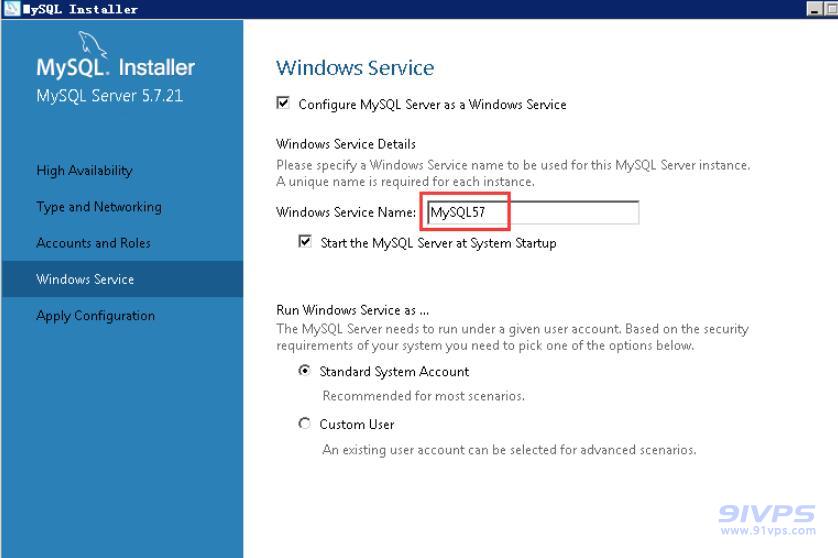Viewport: 838px width, 558px height.
Task: Click 'An existing user account can be selected' description
Action: [509, 450]
